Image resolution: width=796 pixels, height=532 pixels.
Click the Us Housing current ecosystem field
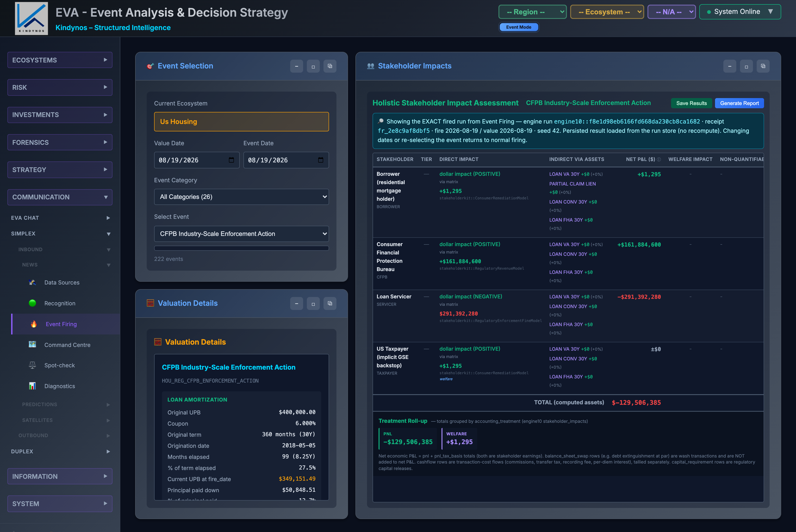click(x=241, y=121)
